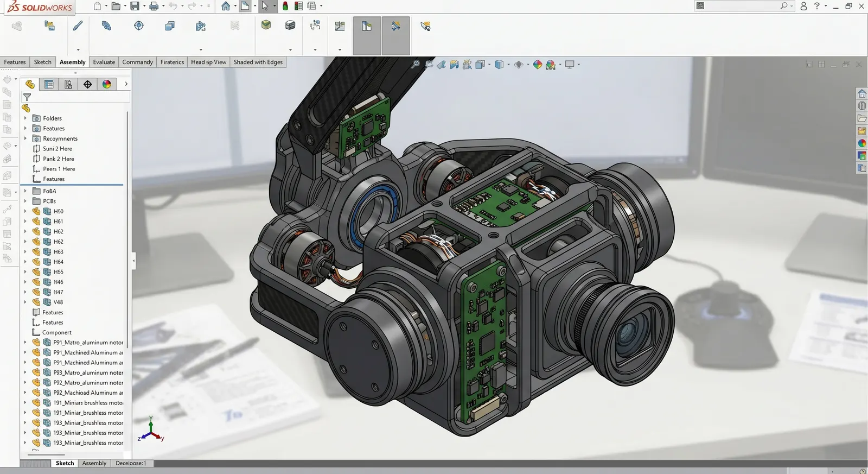868x474 pixels.
Task: Click the Rebuild traffic light icon
Action: coord(285,6)
